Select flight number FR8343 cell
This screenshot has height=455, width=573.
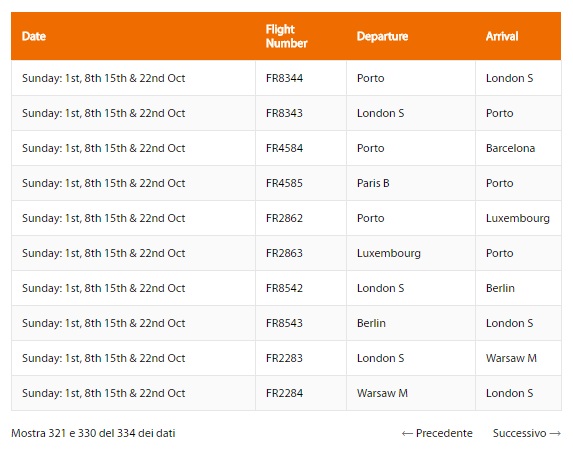(x=301, y=113)
